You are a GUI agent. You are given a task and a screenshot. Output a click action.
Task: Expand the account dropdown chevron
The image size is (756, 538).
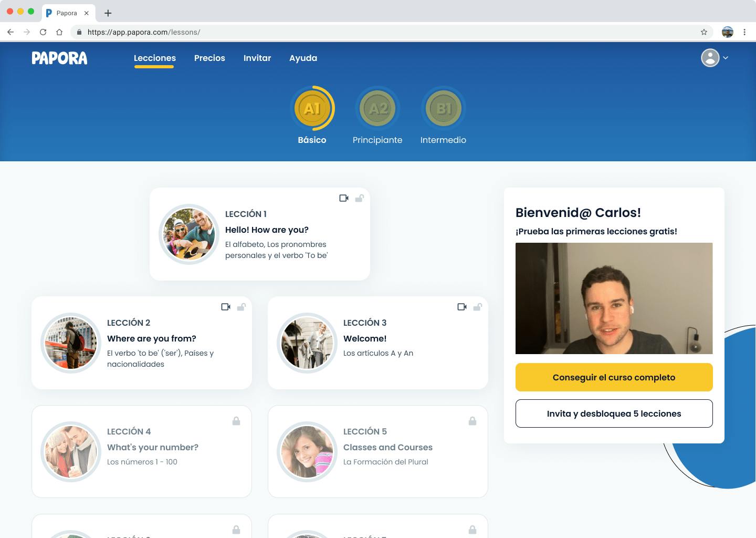tap(726, 58)
